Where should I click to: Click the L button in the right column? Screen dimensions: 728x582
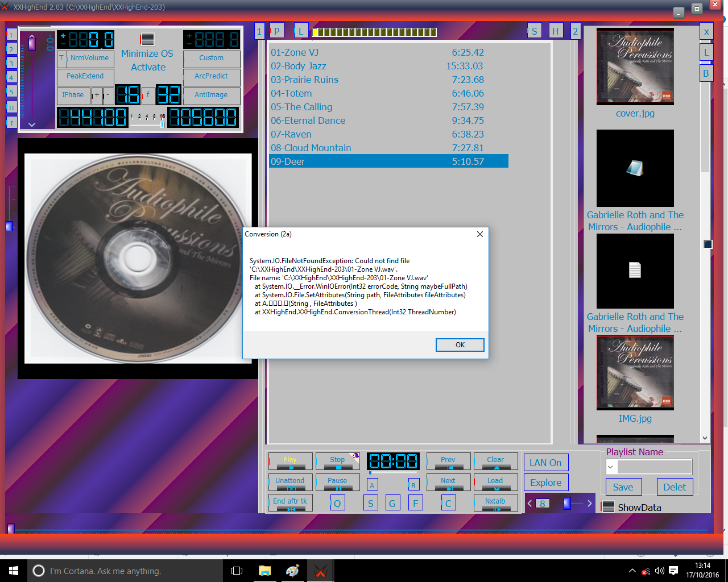[x=706, y=52]
